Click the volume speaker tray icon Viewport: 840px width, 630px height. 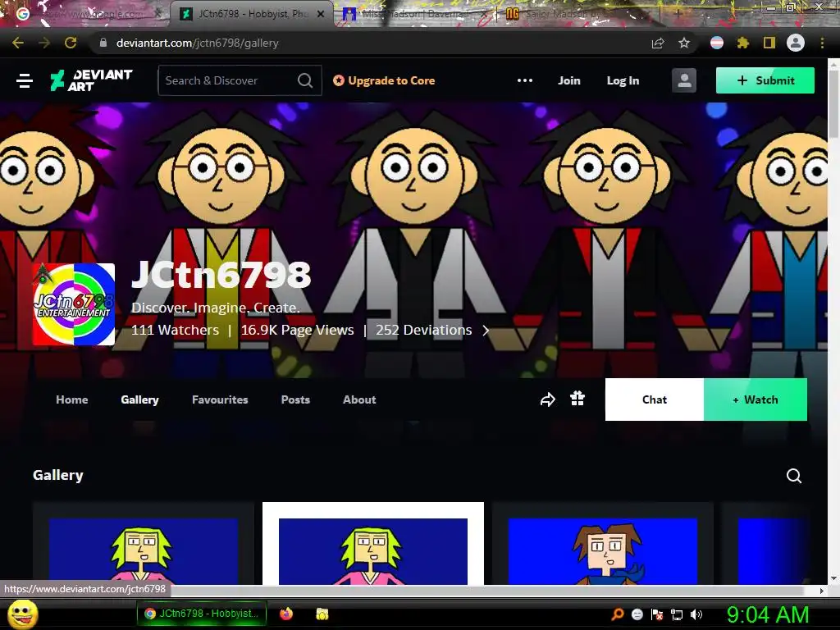point(696,614)
